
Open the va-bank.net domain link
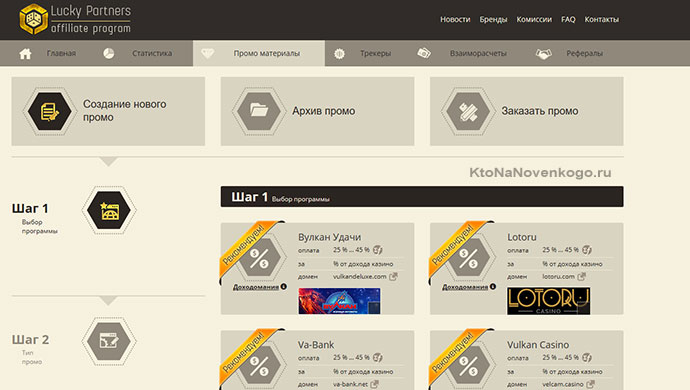(350, 384)
